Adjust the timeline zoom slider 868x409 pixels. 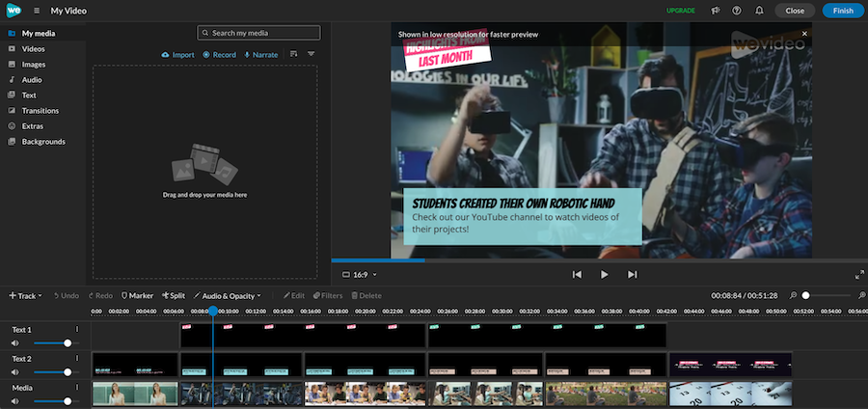click(806, 295)
